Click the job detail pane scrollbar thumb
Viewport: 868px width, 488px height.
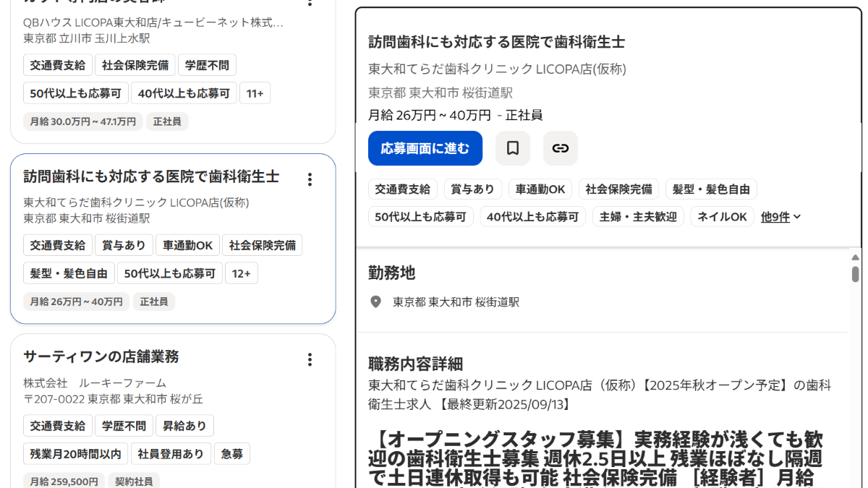pyautogui.click(x=855, y=274)
